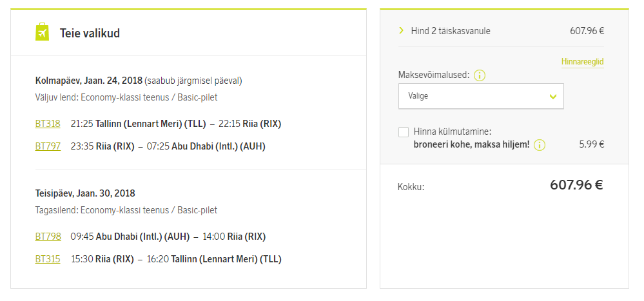Click the bold total price 607.96 €

(576, 186)
